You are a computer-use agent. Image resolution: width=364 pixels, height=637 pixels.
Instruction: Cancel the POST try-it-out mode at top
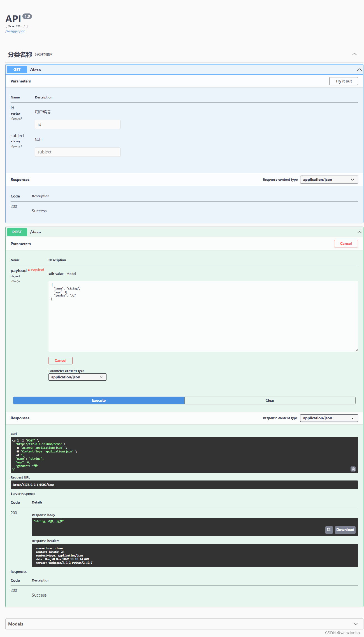coord(346,243)
